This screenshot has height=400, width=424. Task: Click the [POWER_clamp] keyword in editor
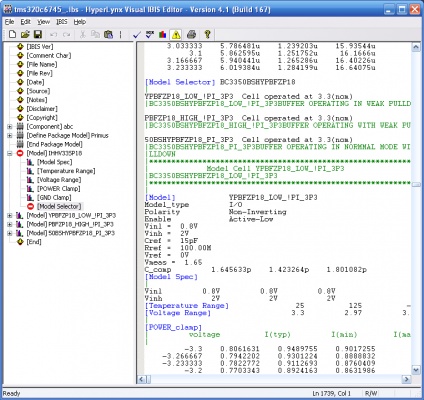(173, 327)
